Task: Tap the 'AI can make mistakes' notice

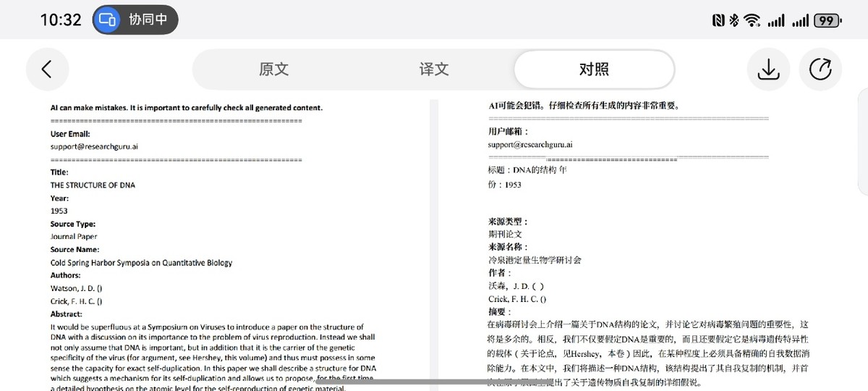Action: (187, 108)
